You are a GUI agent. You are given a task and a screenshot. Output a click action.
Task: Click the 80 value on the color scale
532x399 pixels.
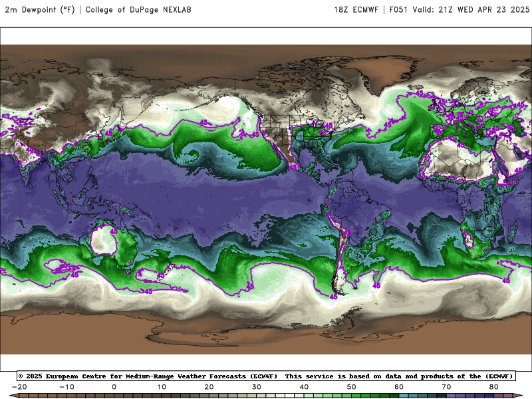tap(494, 387)
